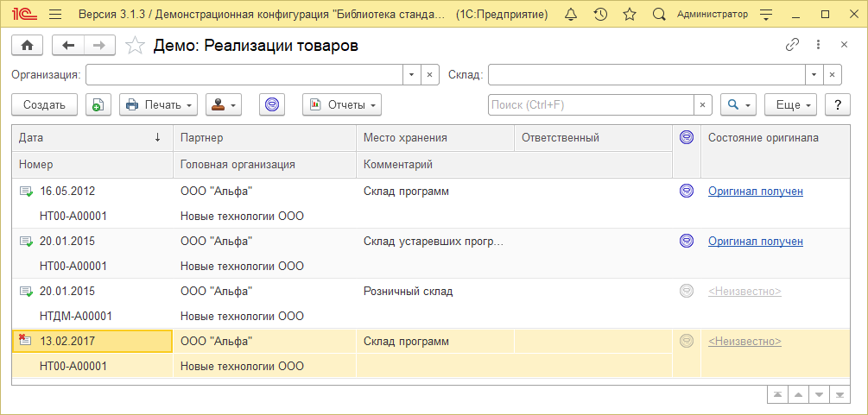Clear the Организация field
The height and width of the screenshot is (415, 868).
(429, 75)
